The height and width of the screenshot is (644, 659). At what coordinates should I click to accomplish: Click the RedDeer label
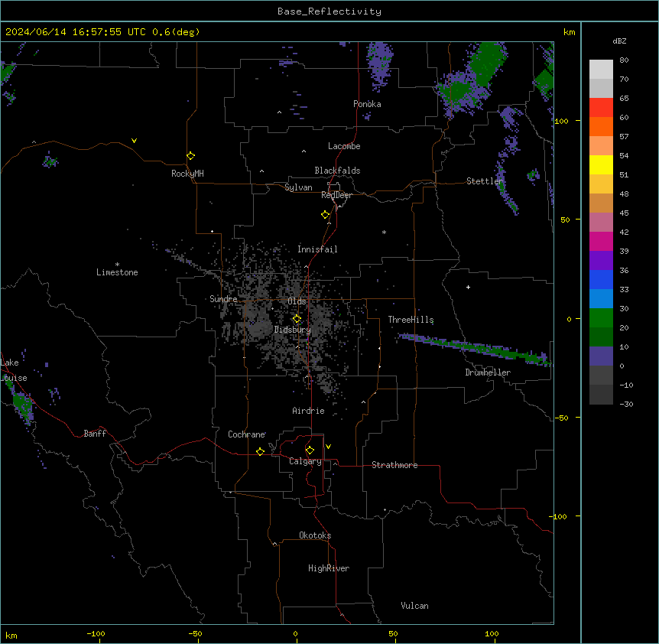coord(336,195)
